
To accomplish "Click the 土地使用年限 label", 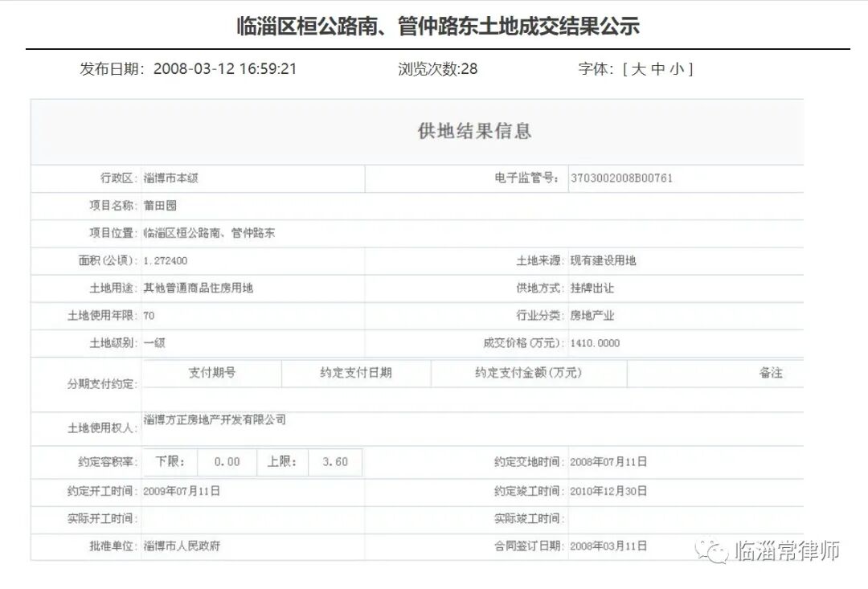I will [x=102, y=316].
